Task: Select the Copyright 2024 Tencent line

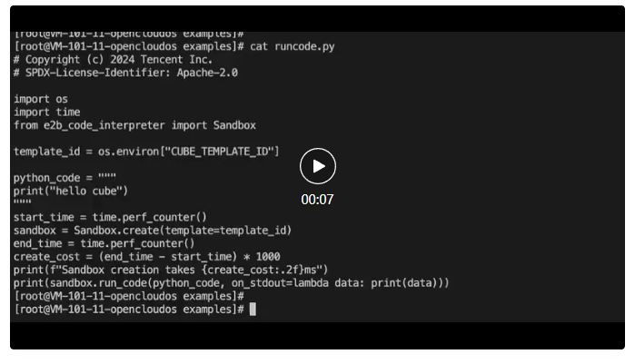Action: coord(113,60)
